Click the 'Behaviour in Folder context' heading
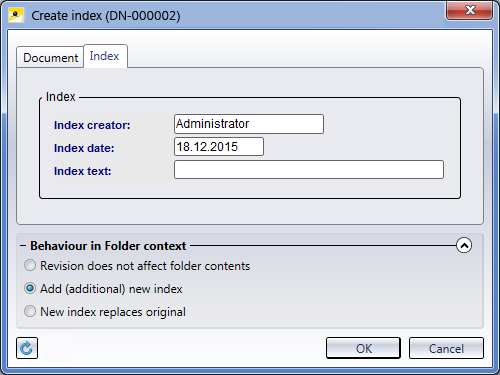Screen dimensions: 500x375 click(108, 246)
